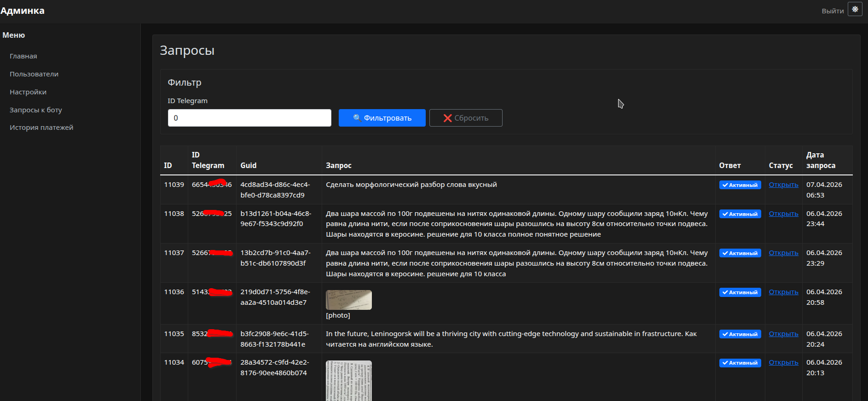Click the Админка title logo

23,11
